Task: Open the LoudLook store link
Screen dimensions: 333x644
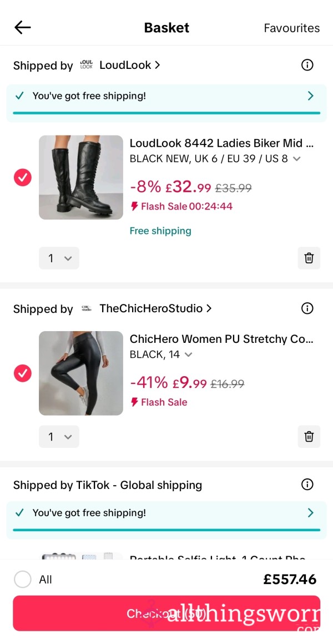Action: point(125,65)
